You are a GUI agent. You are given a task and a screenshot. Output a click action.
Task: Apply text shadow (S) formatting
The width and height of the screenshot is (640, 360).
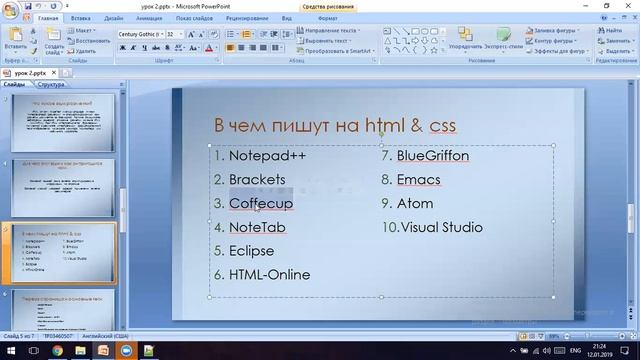click(167, 48)
